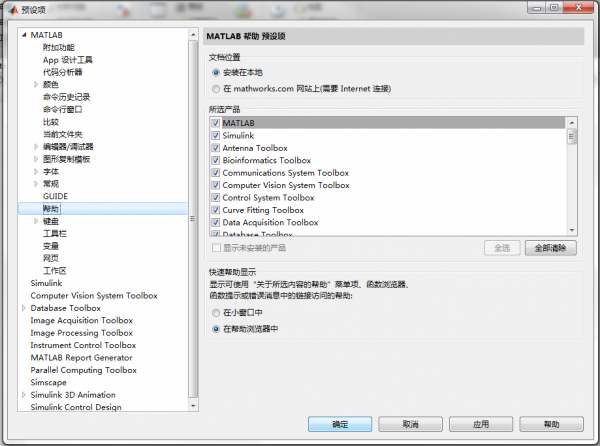Choose the 在小窗口中 radio button
The width and height of the screenshot is (600, 446).
[216, 313]
